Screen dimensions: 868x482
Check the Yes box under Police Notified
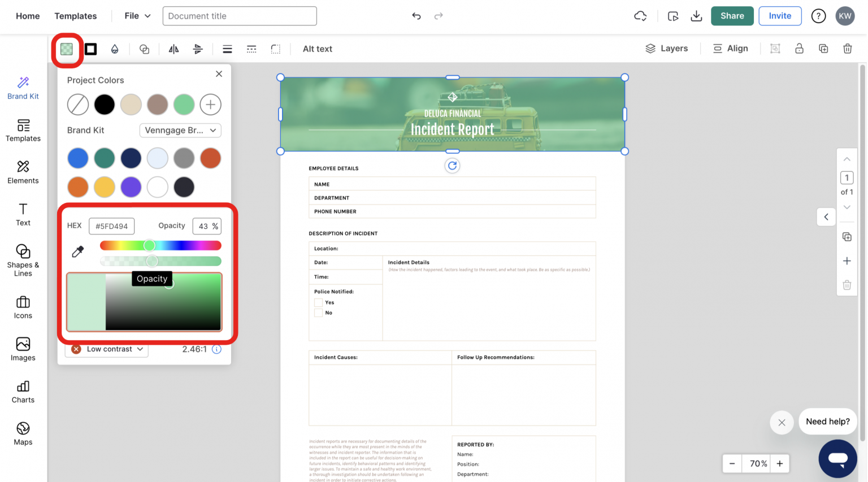pyautogui.click(x=318, y=302)
